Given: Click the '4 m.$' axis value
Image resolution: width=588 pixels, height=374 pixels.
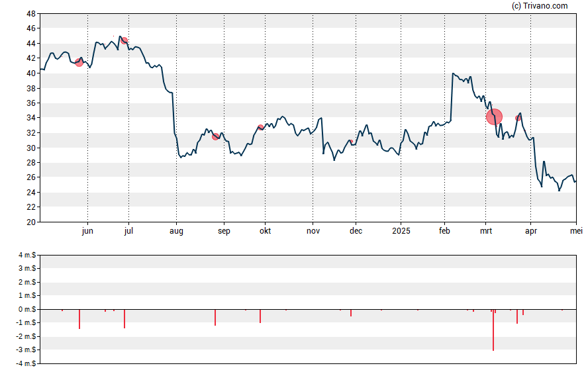Looking at the screenshot, I should tap(27, 256).
